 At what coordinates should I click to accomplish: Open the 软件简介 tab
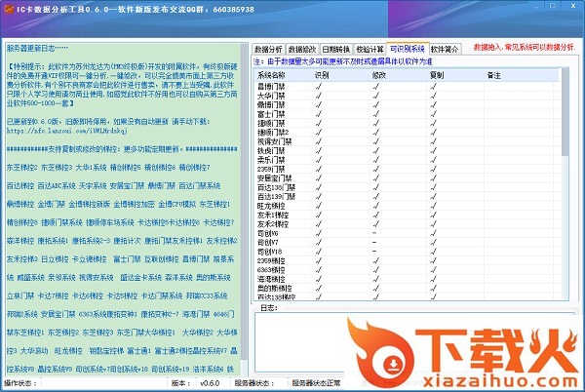445,49
